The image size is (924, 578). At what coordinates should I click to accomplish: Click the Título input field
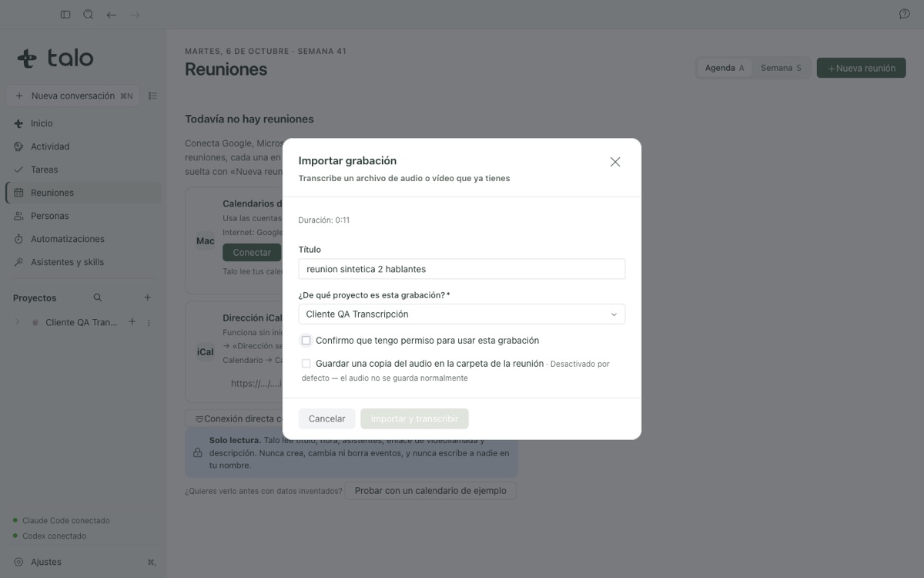(462, 269)
